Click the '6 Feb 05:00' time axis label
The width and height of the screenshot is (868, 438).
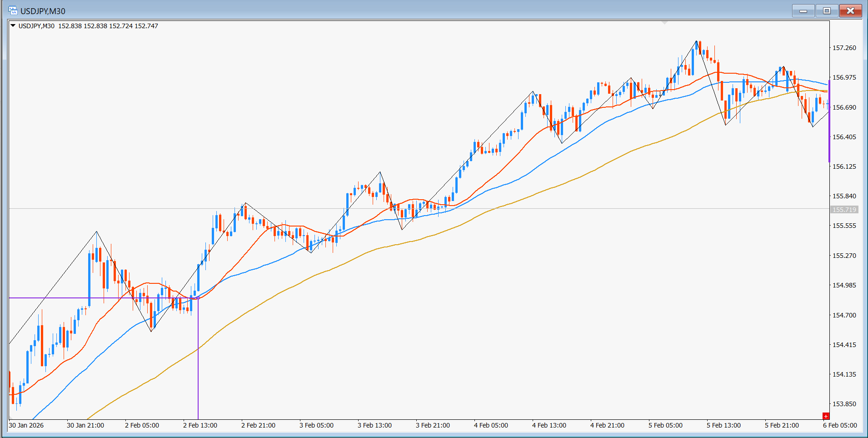840,425
